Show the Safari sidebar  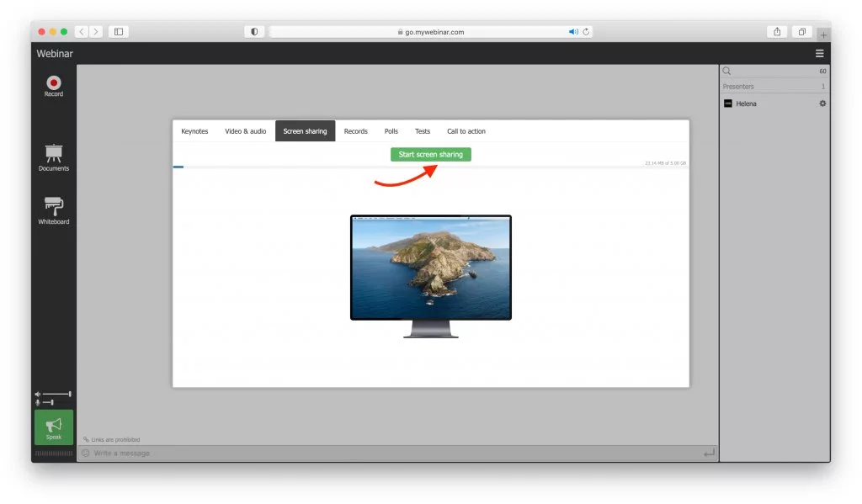(x=118, y=31)
